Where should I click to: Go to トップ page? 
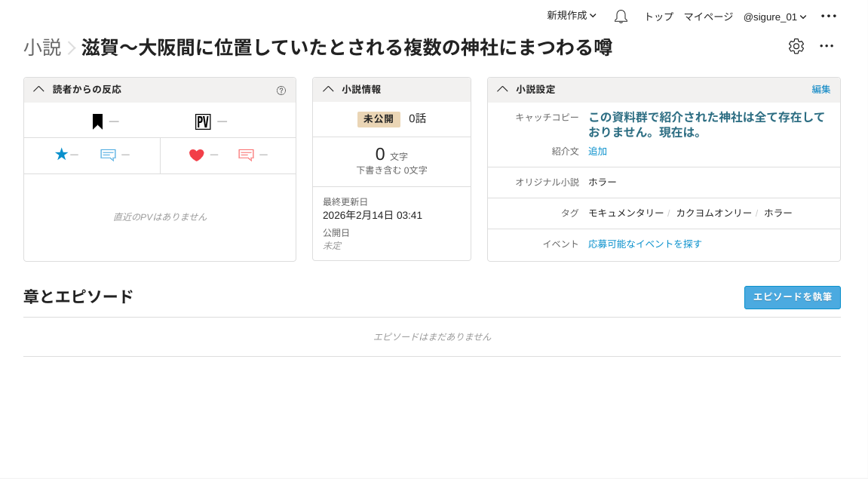[x=658, y=17]
